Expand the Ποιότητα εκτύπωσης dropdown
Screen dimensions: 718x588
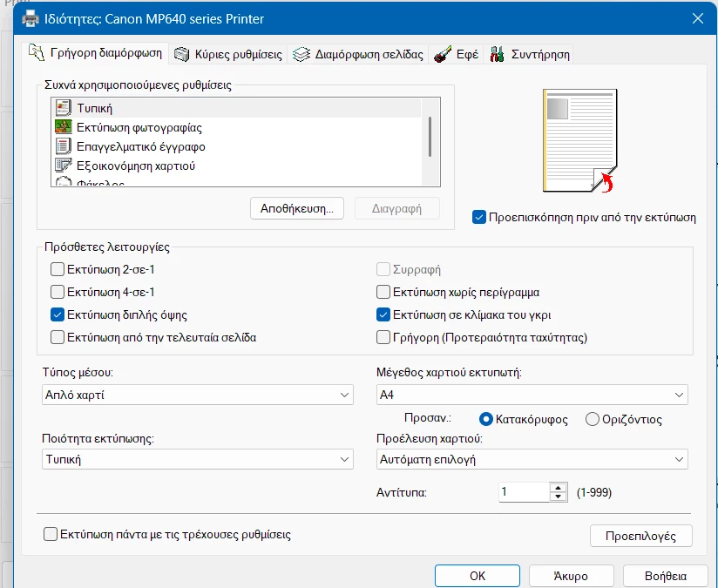click(197, 459)
